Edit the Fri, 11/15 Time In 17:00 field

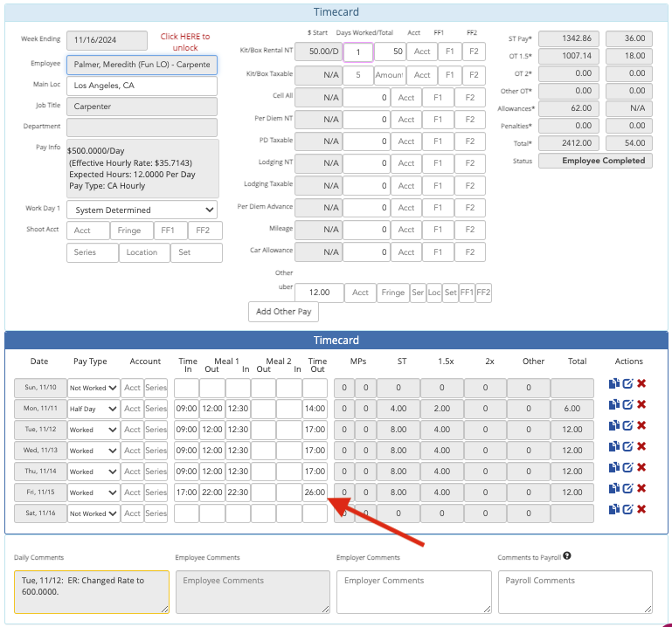[x=186, y=493]
